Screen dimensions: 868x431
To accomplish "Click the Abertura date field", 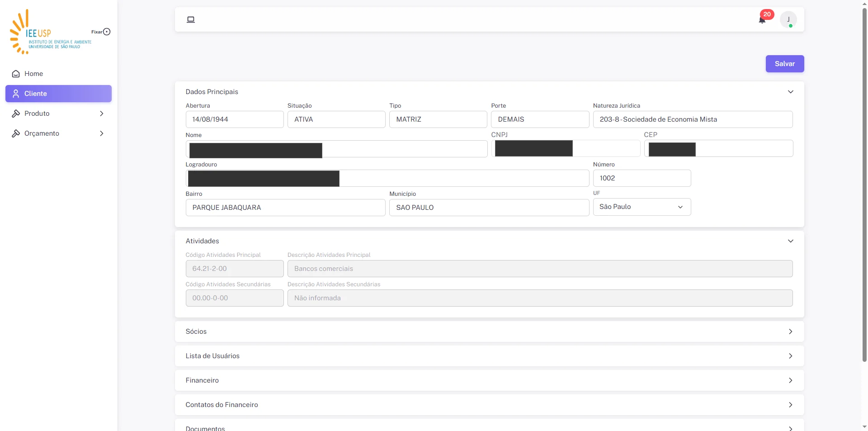I will coord(235,119).
